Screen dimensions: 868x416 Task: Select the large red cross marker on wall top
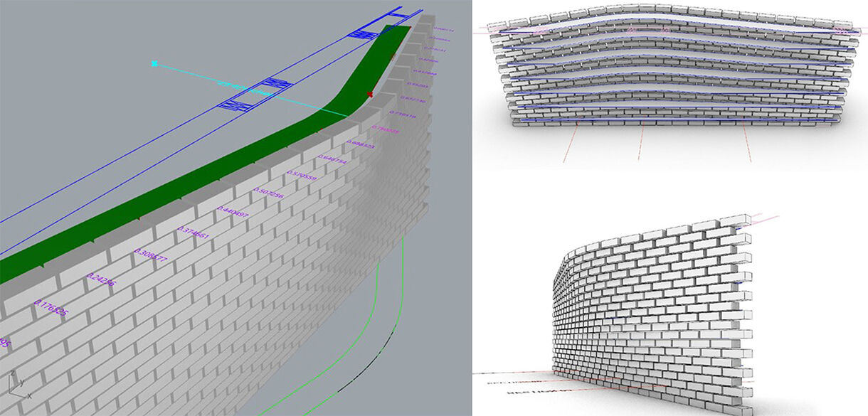click(369, 94)
